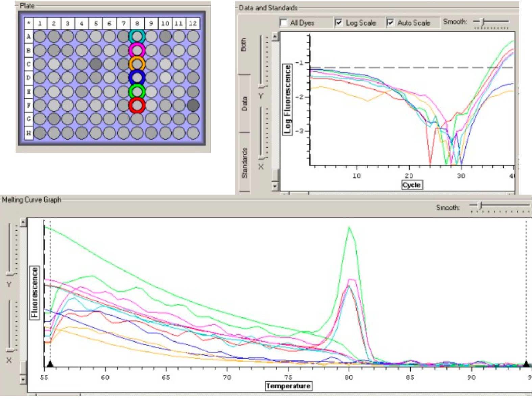Click amplification graph scroll-down arrow
Screen dimensions: 532x401
[x=275, y=186]
